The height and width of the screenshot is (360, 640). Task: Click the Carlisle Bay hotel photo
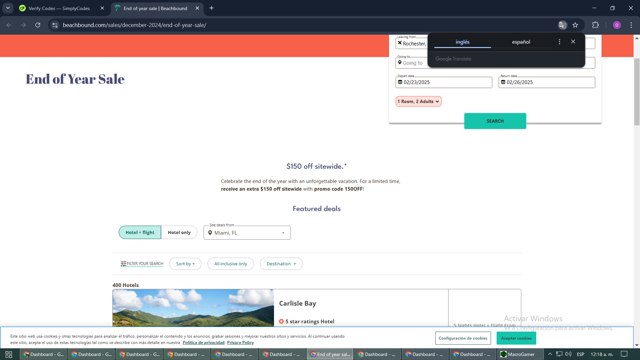click(x=193, y=308)
